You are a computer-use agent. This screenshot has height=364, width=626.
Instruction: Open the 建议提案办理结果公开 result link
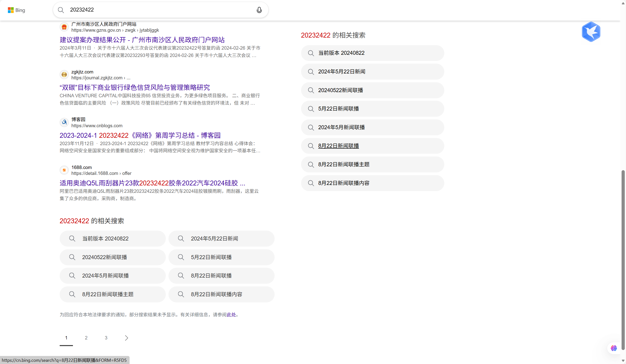142,40
